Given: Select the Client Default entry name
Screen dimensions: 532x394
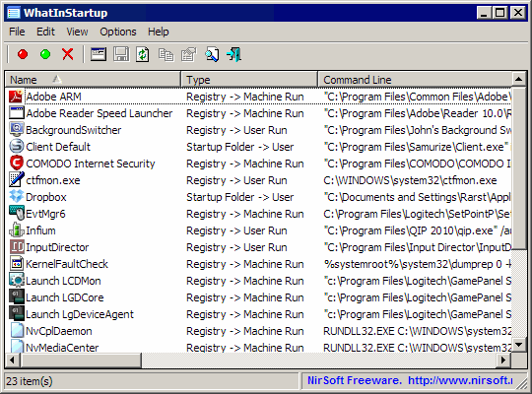Looking at the screenshot, I should pos(58,147).
